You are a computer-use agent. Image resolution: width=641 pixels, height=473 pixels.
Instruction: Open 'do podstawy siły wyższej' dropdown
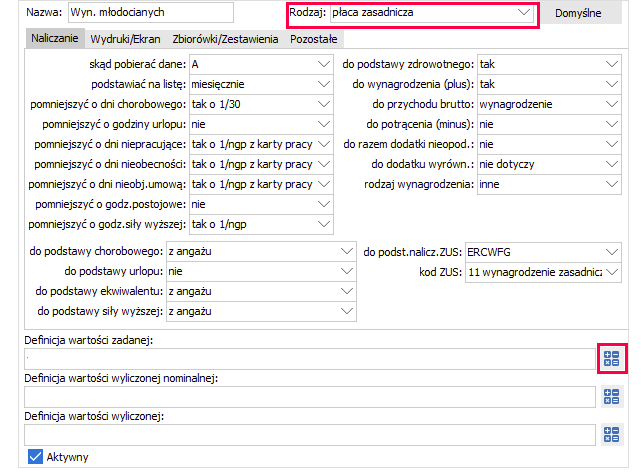(x=261, y=312)
